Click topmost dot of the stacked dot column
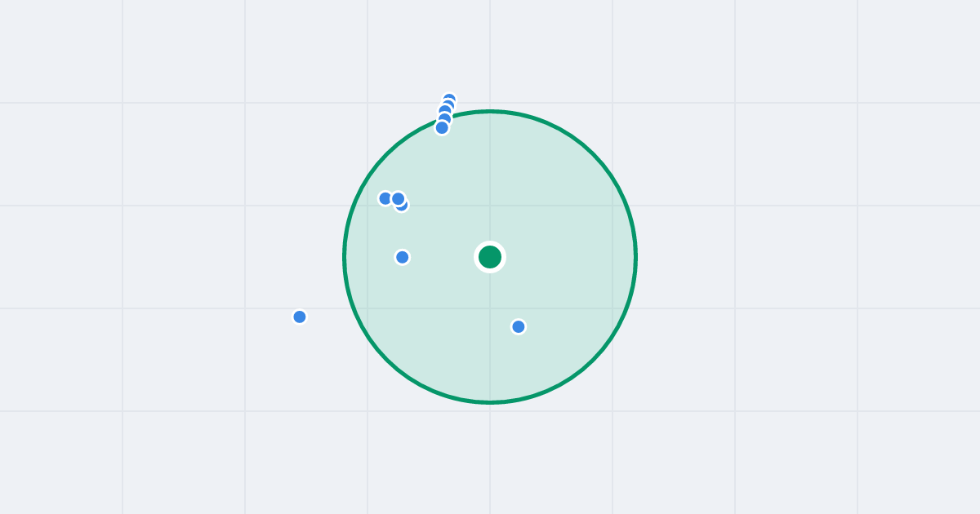Viewport: 980px width, 514px height. [449, 98]
